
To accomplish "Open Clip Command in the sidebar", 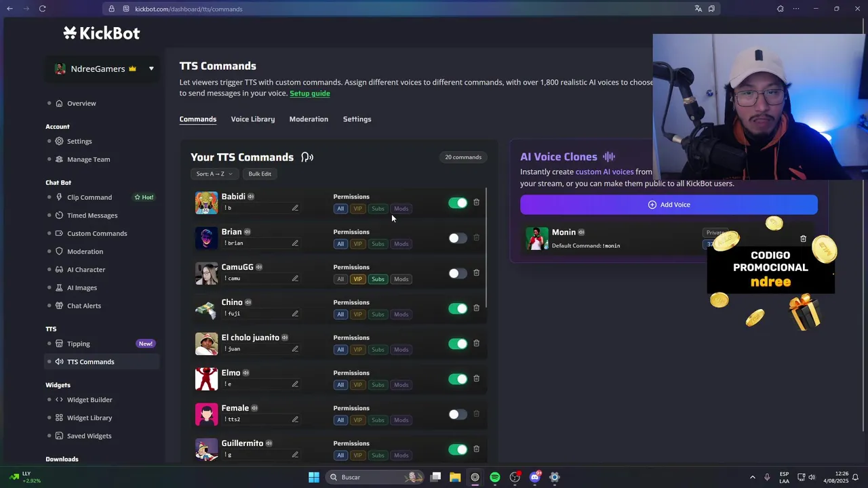I will tap(90, 197).
